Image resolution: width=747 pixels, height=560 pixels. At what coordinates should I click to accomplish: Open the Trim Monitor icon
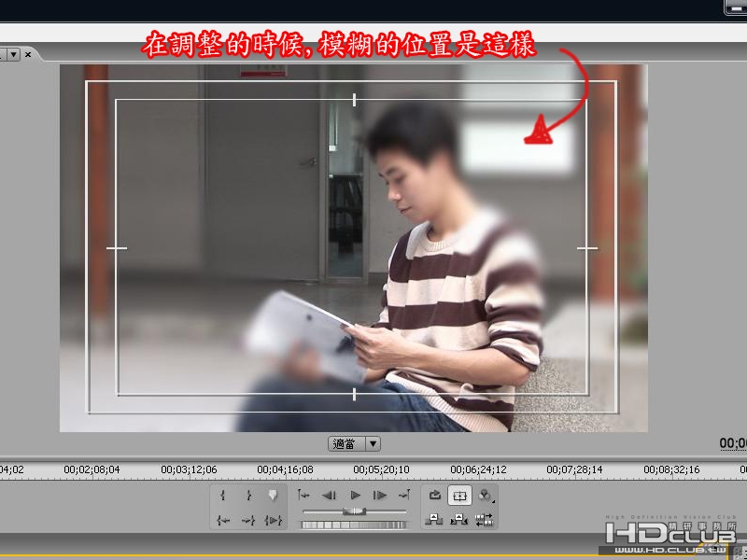click(x=485, y=520)
